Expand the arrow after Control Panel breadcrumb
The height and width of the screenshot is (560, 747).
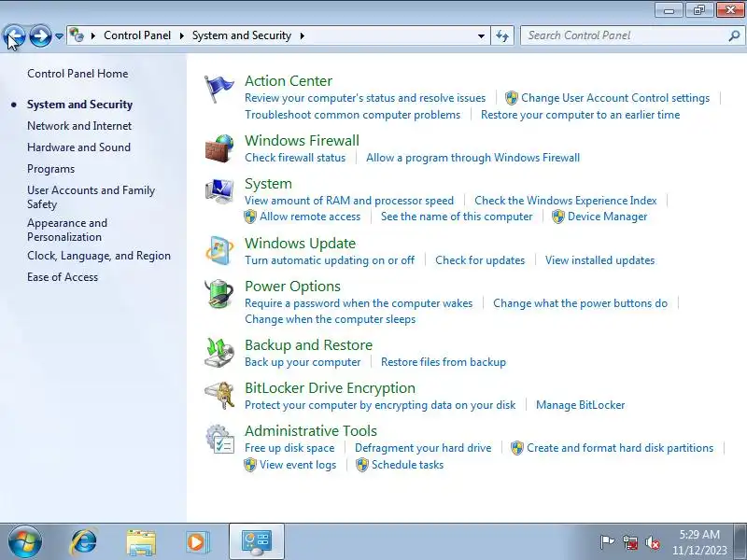coord(181,35)
